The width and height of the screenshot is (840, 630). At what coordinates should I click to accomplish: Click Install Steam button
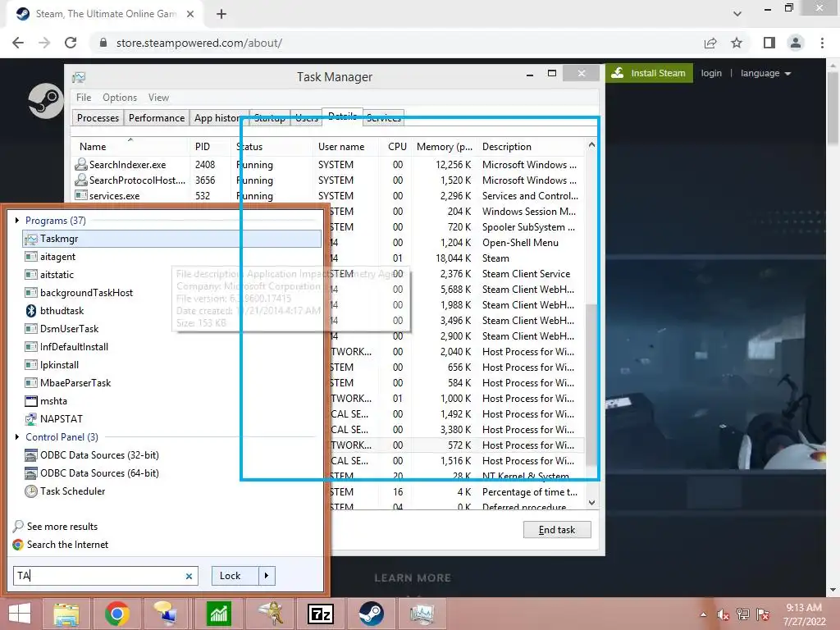point(650,73)
